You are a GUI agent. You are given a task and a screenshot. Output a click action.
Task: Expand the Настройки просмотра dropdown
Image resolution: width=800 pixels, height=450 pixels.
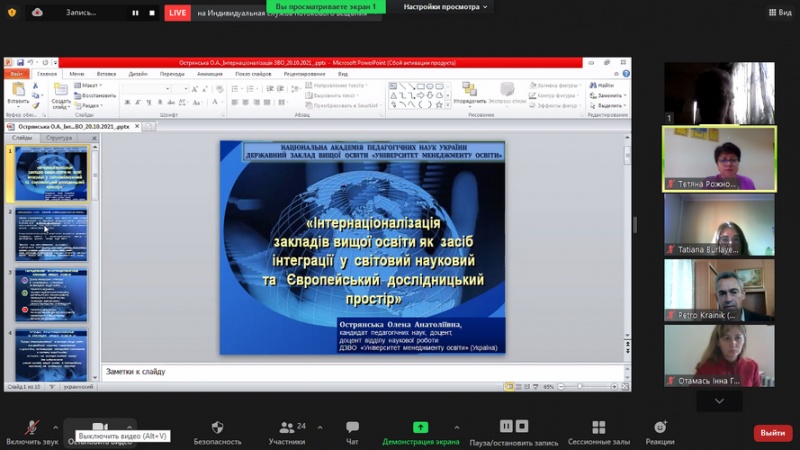446,7
